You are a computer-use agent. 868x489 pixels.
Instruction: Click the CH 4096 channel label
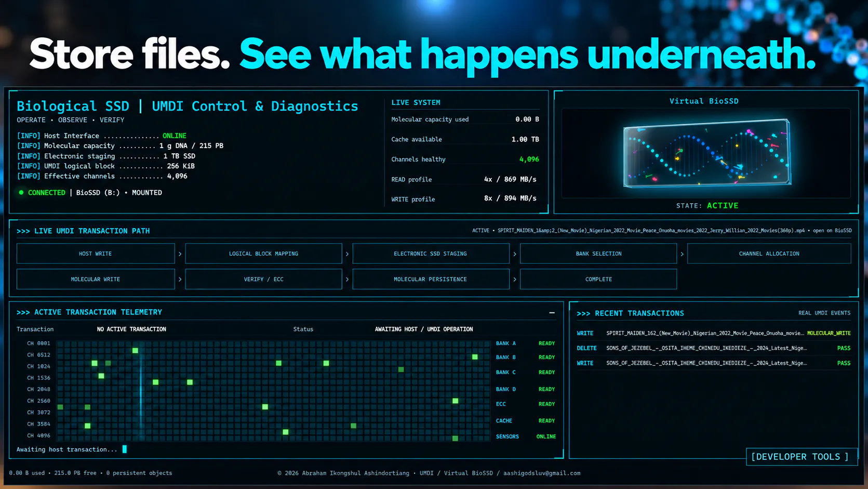[39, 435]
